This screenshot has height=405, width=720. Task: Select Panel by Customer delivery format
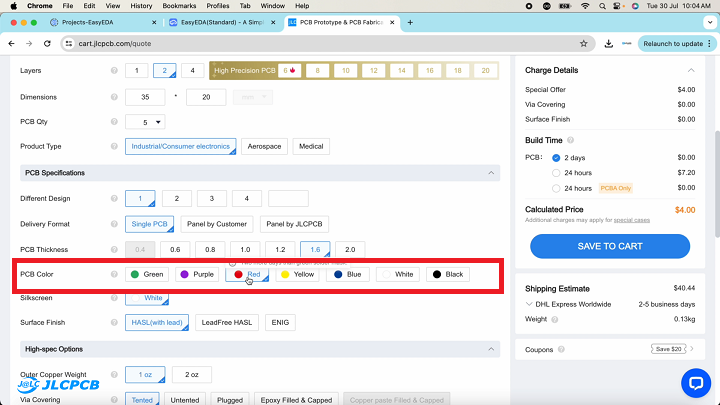pyautogui.click(x=217, y=224)
